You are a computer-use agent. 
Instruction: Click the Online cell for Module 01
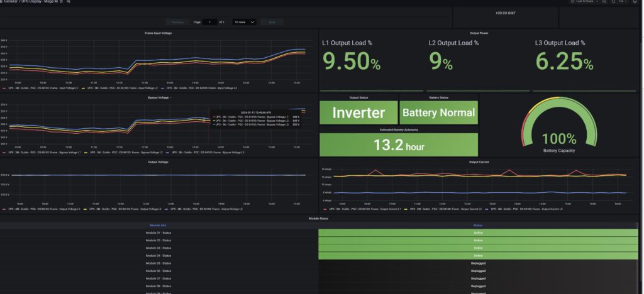(478, 233)
